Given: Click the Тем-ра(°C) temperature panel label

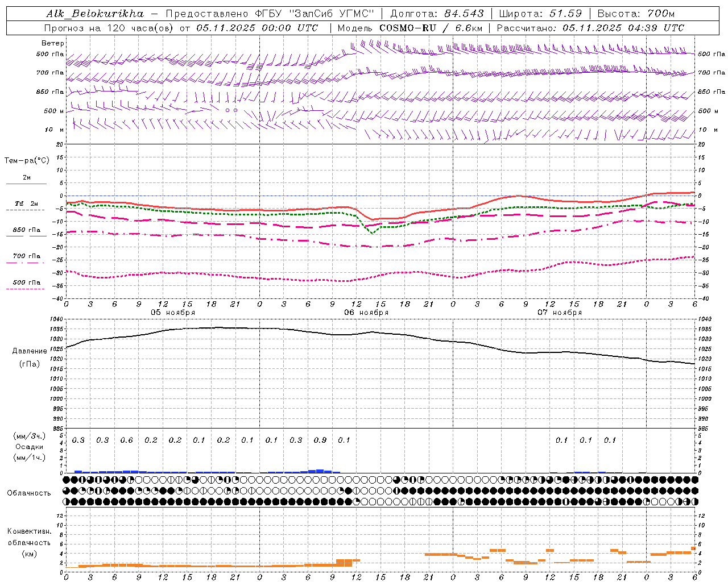Looking at the screenshot, I should [x=27, y=160].
